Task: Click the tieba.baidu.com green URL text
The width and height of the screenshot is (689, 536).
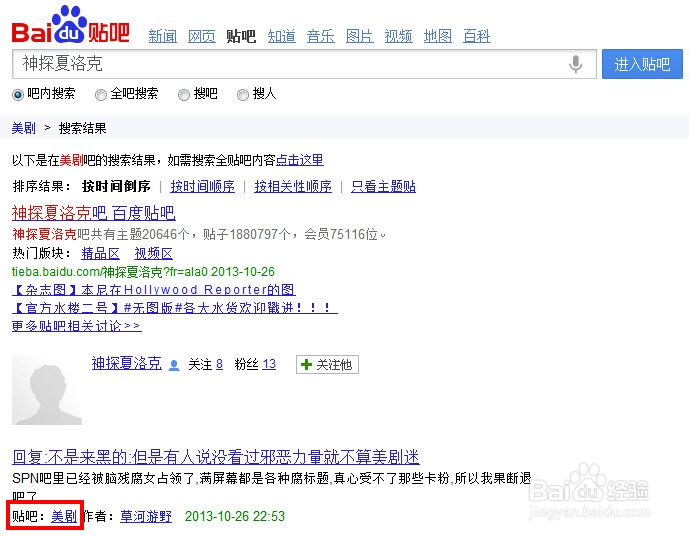Action: (x=143, y=272)
